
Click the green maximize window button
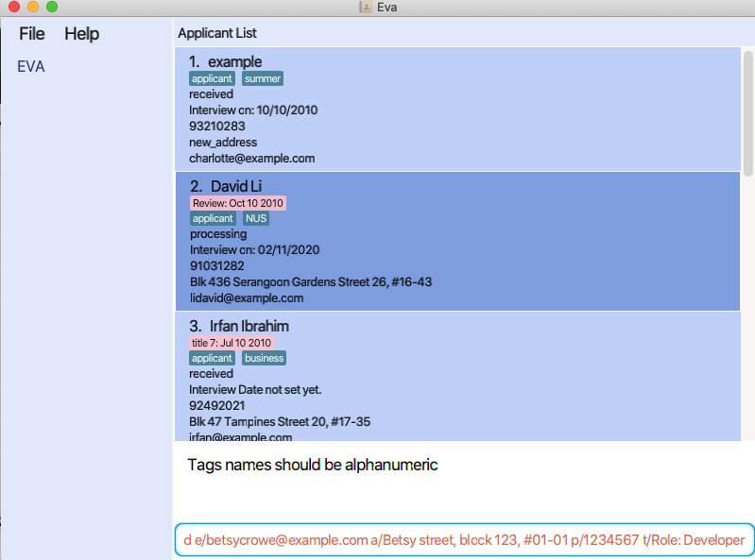coord(52,7)
